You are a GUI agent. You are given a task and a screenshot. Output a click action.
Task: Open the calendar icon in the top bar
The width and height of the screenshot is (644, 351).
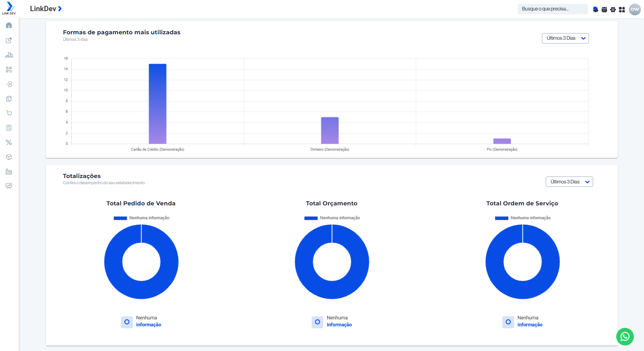(x=604, y=9)
